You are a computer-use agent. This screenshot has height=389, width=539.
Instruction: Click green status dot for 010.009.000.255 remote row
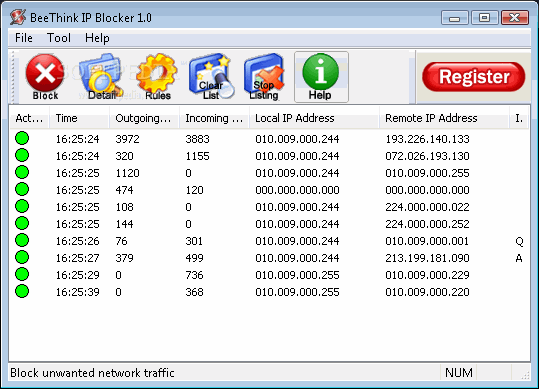pos(22,172)
